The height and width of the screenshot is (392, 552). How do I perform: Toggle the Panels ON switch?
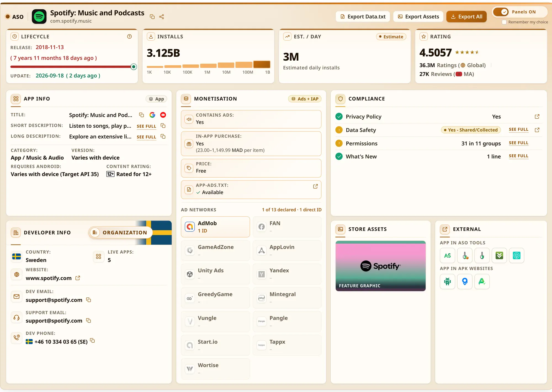(x=501, y=12)
